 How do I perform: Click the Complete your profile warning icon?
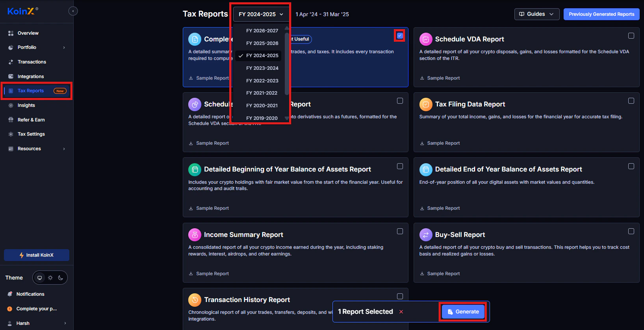pos(10,309)
